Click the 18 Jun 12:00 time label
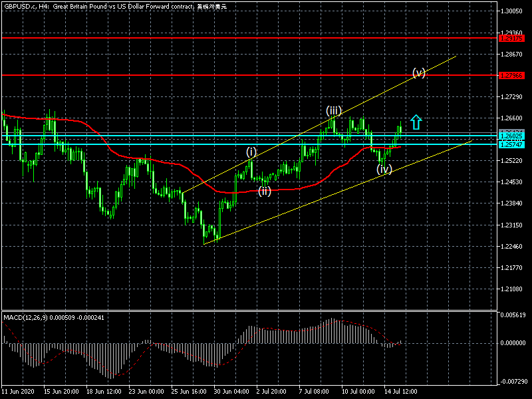 (104, 391)
